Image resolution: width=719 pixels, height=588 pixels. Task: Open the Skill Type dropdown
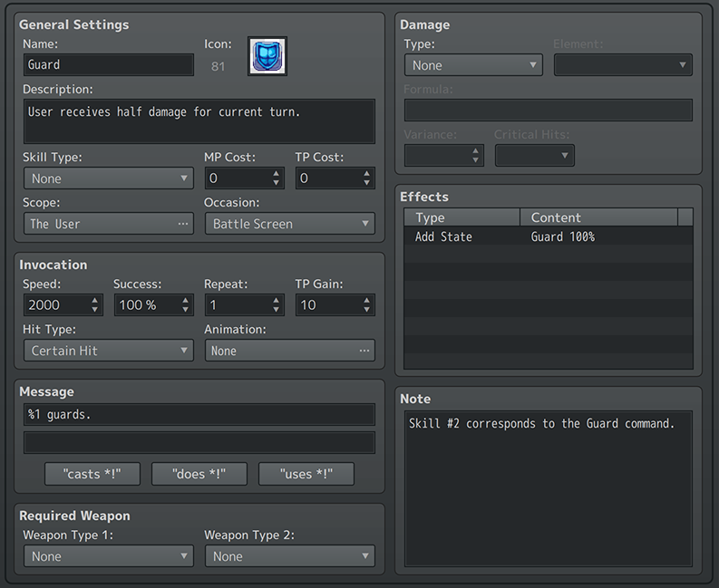[108, 178]
